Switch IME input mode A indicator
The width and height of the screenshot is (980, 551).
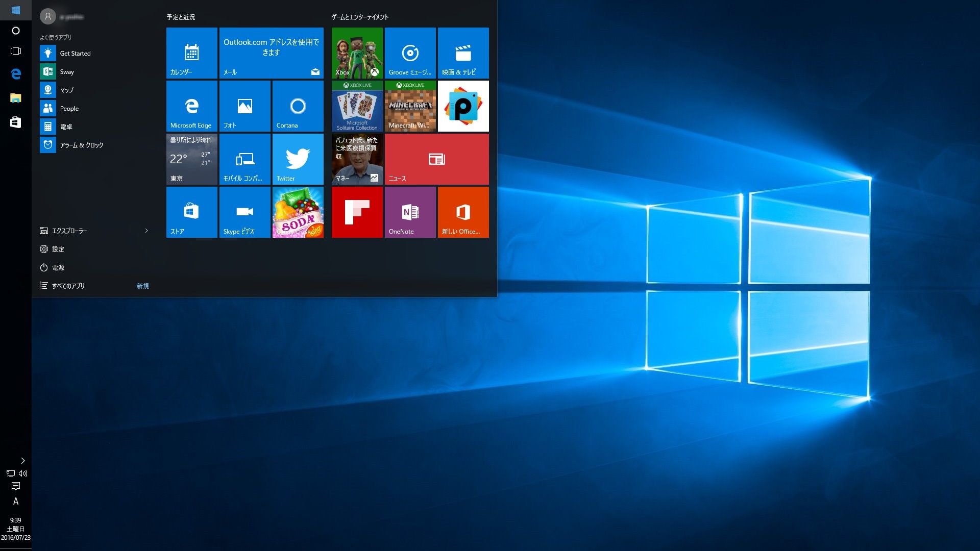tap(16, 502)
